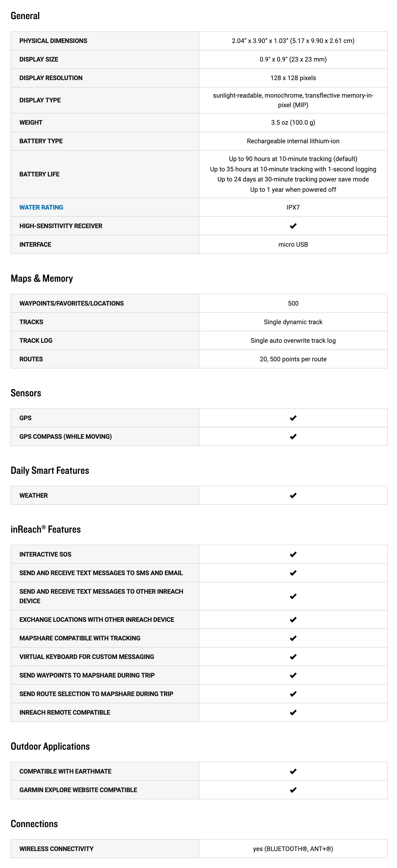Click the MapShare Compatible with Tracking checkmark
The image size is (397, 868).
click(x=293, y=638)
